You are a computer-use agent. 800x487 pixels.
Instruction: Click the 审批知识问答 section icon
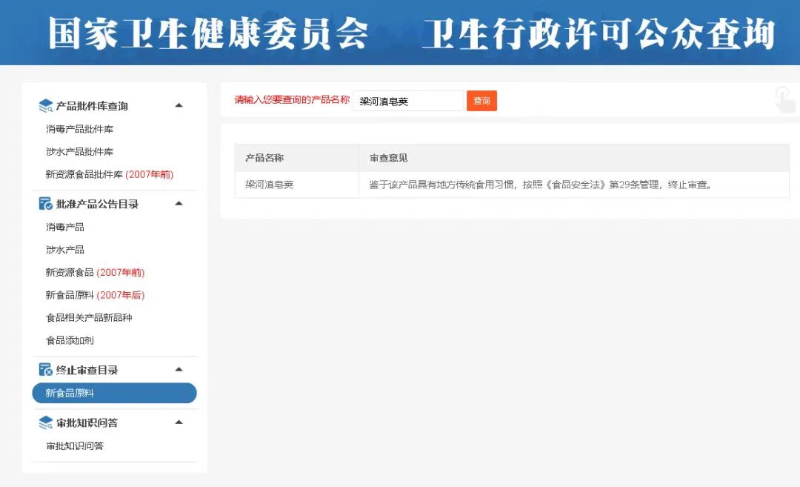pyautogui.click(x=45, y=423)
